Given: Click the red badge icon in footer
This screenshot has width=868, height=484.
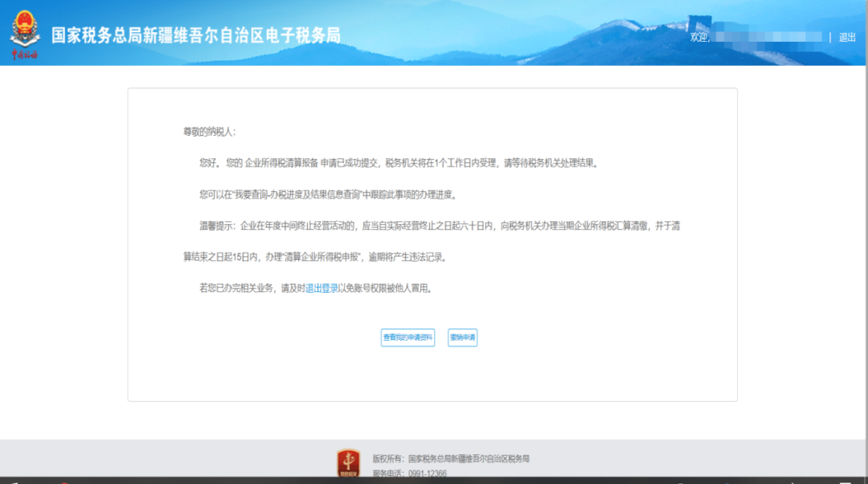Looking at the screenshot, I should [348, 464].
